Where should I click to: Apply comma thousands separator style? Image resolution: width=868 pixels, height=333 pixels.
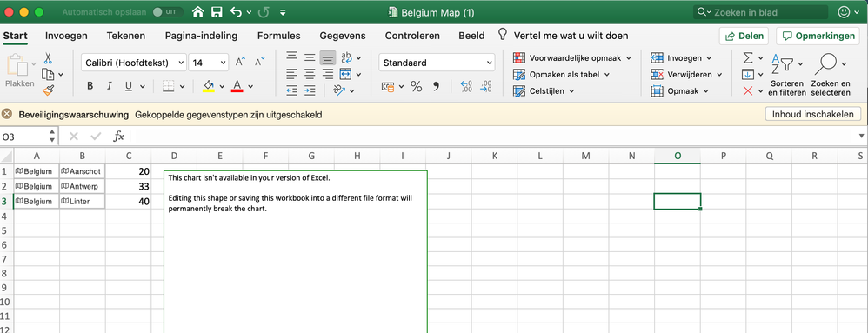pyautogui.click(x=436, y=86)
